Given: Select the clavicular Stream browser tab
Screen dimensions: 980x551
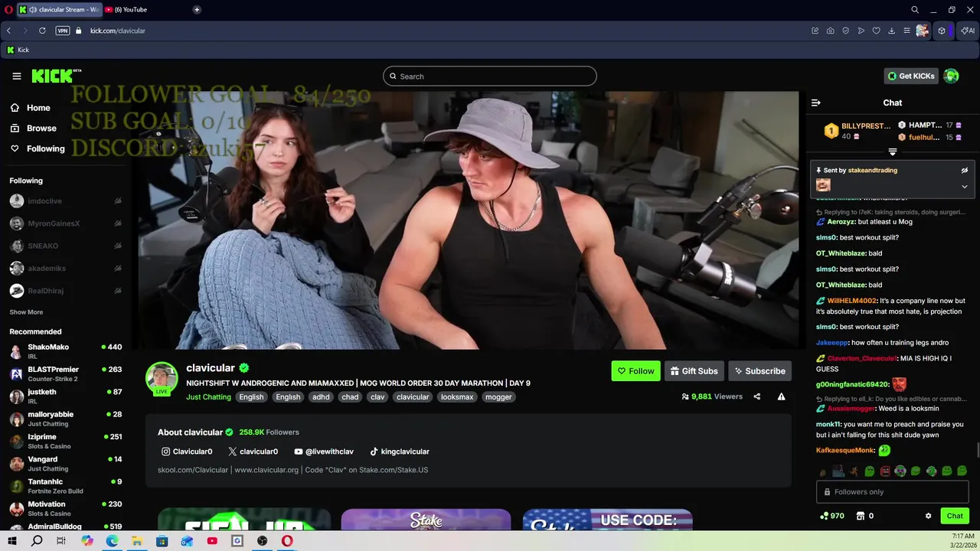Looking at the screenshot, I should click(x=59, y=10).
